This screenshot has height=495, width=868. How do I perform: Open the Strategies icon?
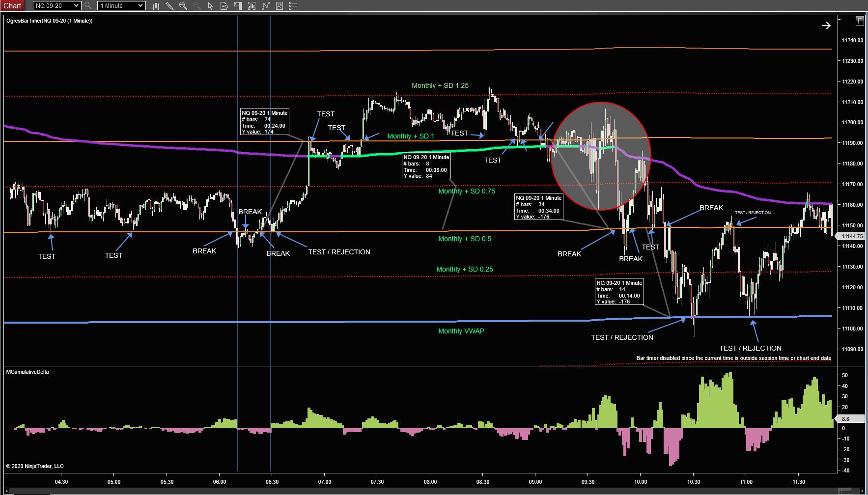[x=280, y=6]
